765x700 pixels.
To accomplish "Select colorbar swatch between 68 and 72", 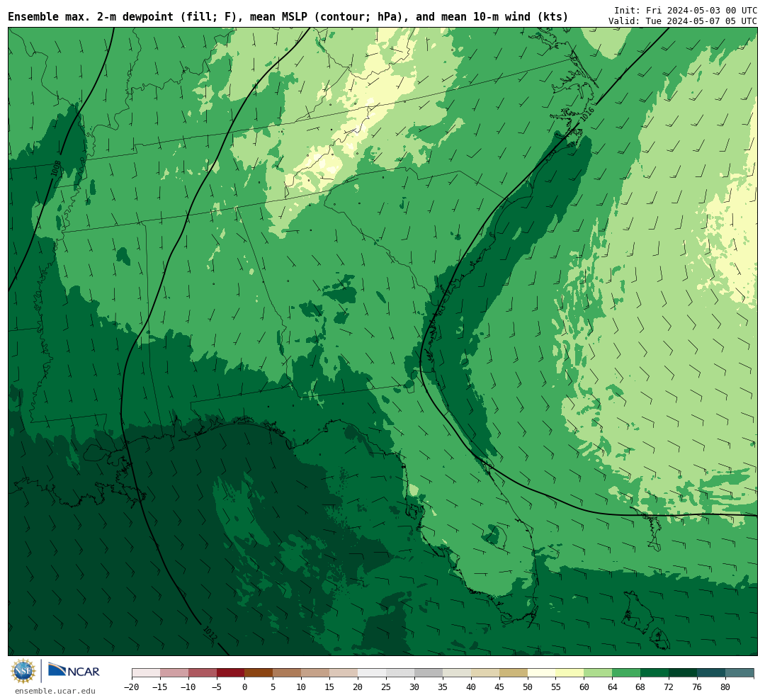I will click(x=654, y=673).
